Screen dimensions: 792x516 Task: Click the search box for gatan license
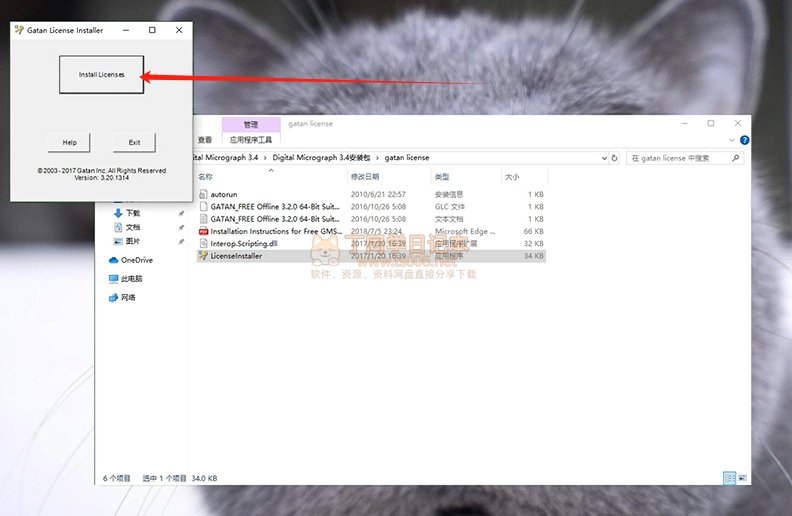(685, 158)
